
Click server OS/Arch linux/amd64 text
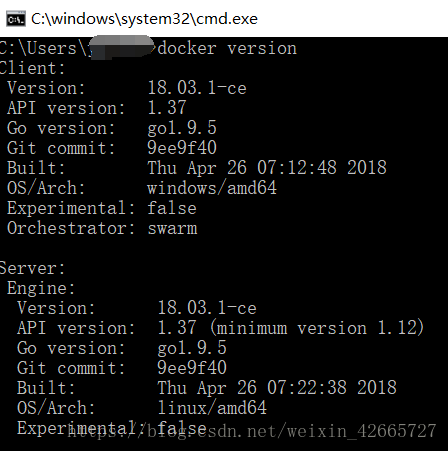point(212,408)
